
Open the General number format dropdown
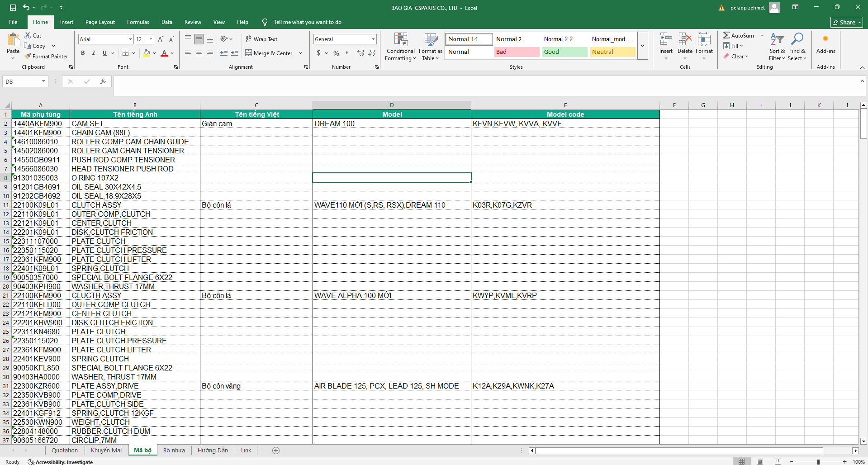[373, 39]
